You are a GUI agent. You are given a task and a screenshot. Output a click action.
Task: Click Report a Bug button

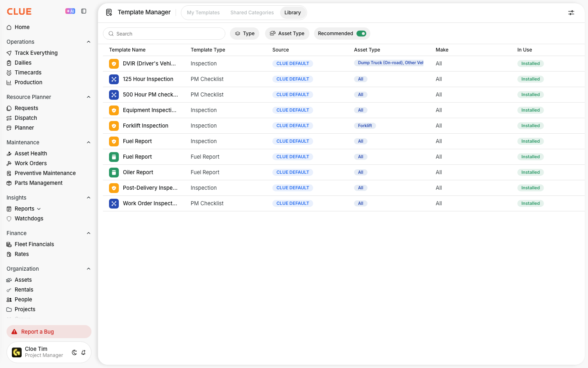tap(49, 332)
